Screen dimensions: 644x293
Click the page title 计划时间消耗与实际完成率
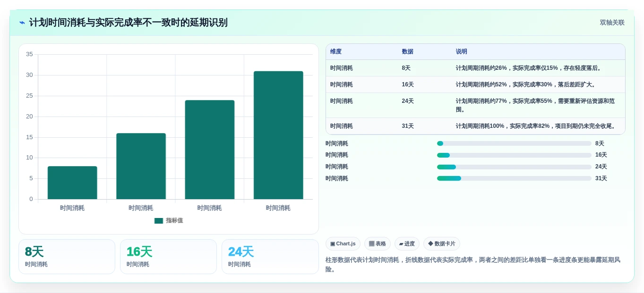[x=128, y=23]
